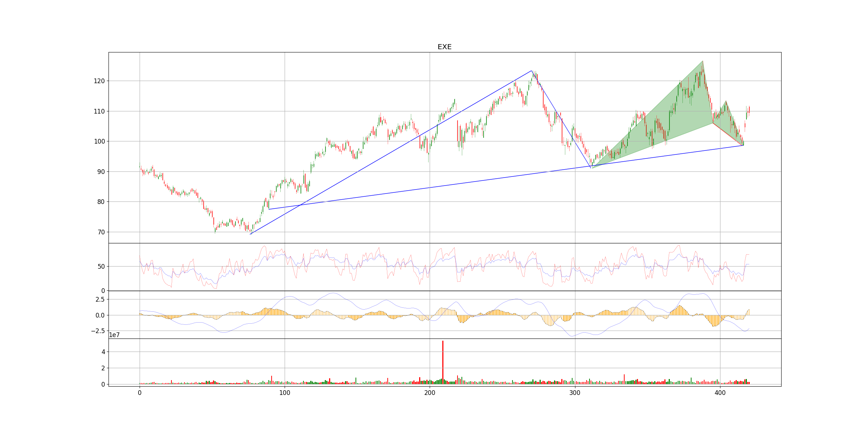
Task: Click the 4 label on the volume axis
Action: coord(103,352)
